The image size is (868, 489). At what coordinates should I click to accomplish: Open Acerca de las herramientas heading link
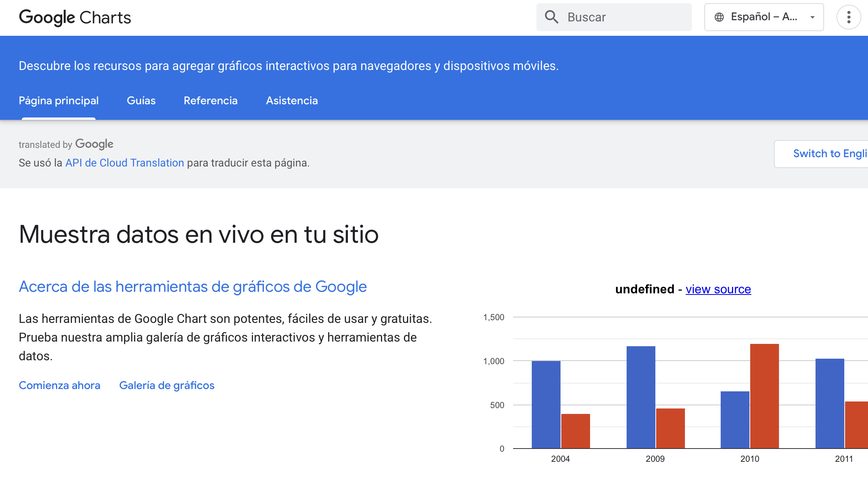point(192,287)
